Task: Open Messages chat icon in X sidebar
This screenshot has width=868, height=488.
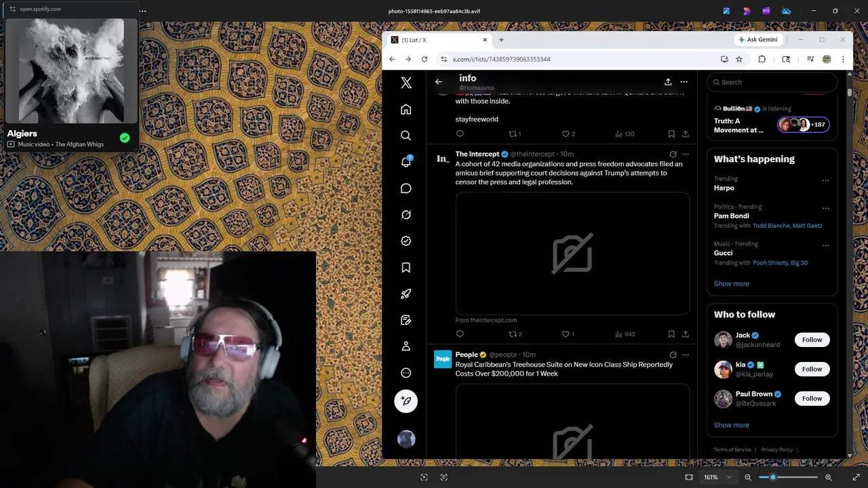Action: pyautogui.click(x=406, y=188)
